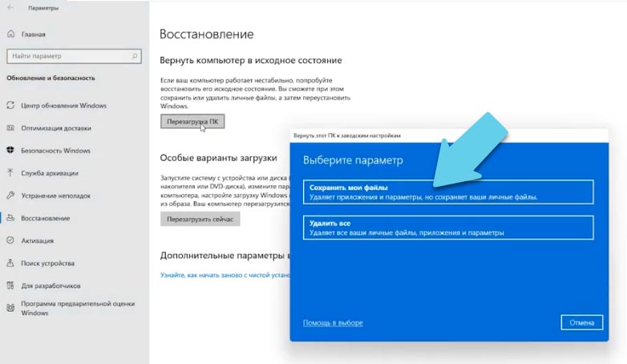Click the Устранение неполадок wrench icon
627x364 pixels.
click(10, 195)
